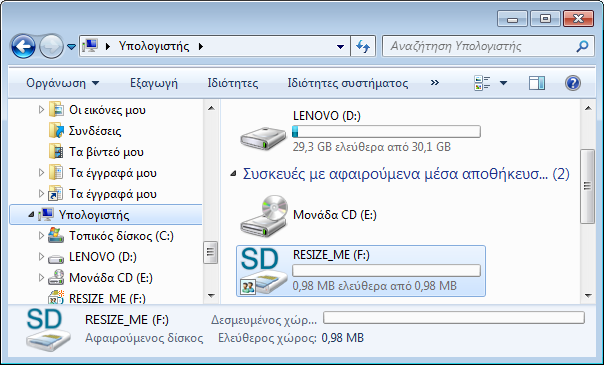Click the LENOVO (D:) capacity bar

point(386,132)
